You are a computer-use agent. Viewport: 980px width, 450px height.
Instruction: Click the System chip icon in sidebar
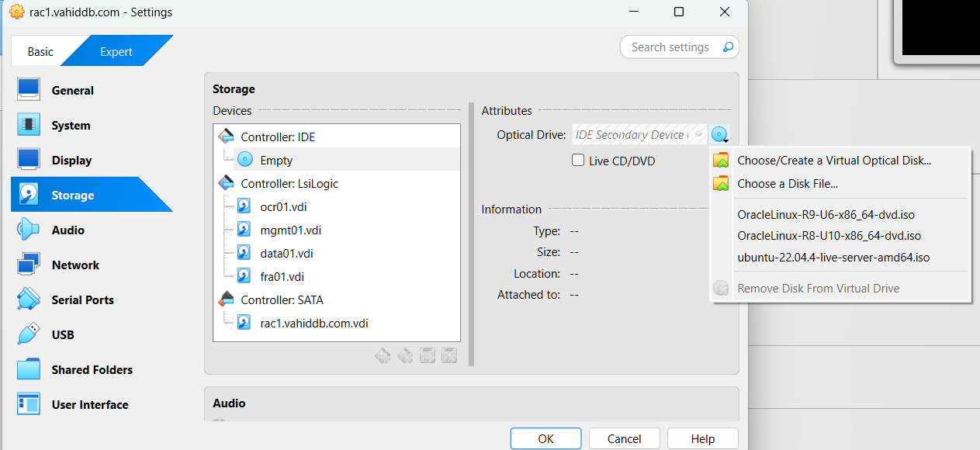29,125
